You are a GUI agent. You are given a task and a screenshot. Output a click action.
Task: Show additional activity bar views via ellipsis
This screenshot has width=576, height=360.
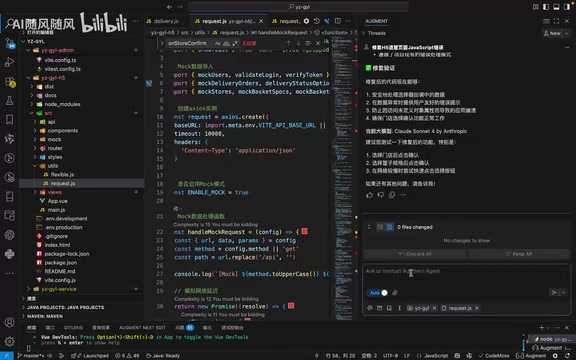pos(10,273)
